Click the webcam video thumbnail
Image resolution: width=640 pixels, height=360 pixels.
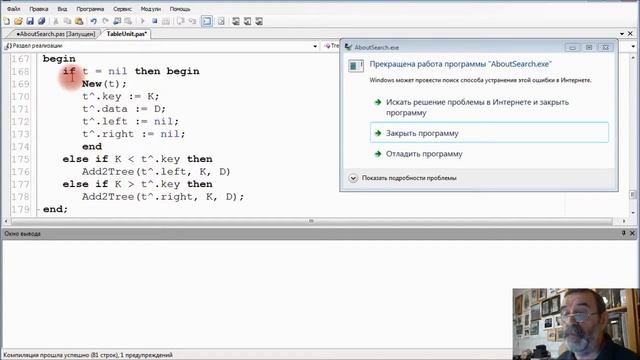pyautogui.click(x=576, y=324)
